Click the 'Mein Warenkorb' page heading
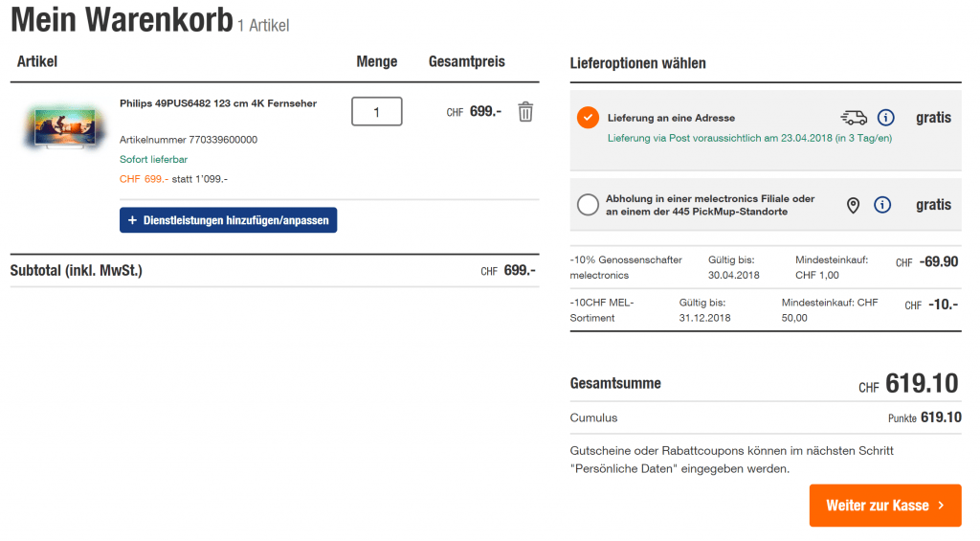This screenshot has width=980, height=541. (122, 20)
